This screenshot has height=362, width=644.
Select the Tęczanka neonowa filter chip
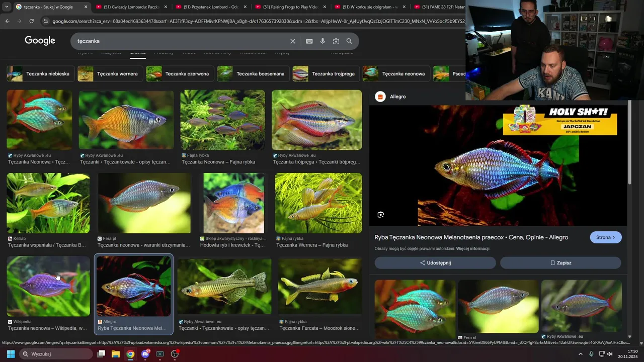[396, 73]
